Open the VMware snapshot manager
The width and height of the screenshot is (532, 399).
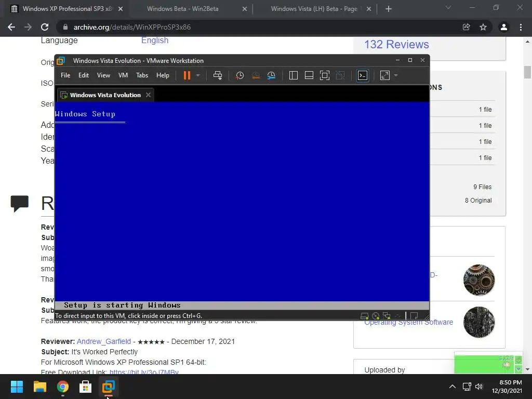(271, 75)
